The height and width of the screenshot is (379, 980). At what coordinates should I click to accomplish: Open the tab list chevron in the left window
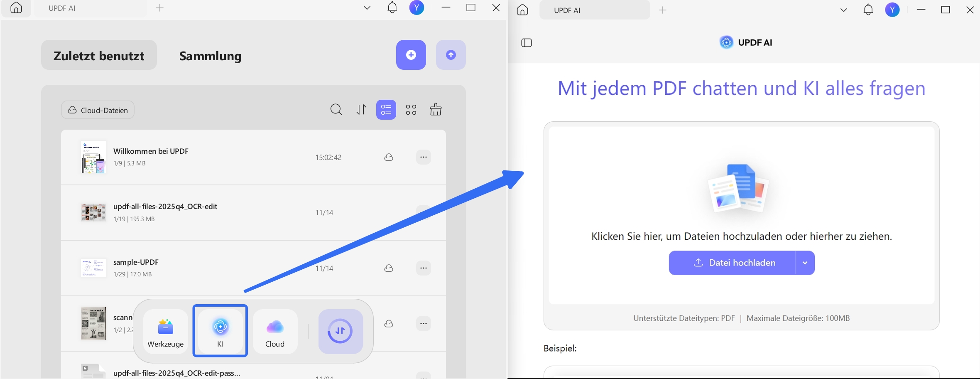(x=367, y=8)
